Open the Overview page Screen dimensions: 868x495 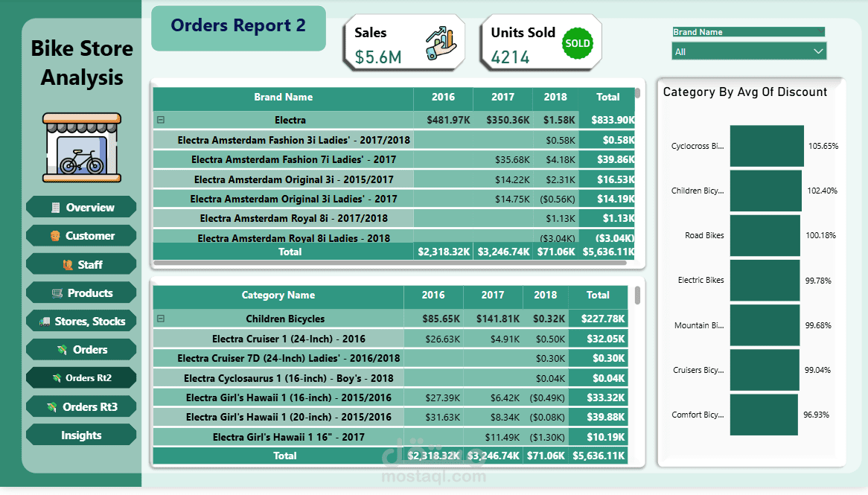(81, 207)
